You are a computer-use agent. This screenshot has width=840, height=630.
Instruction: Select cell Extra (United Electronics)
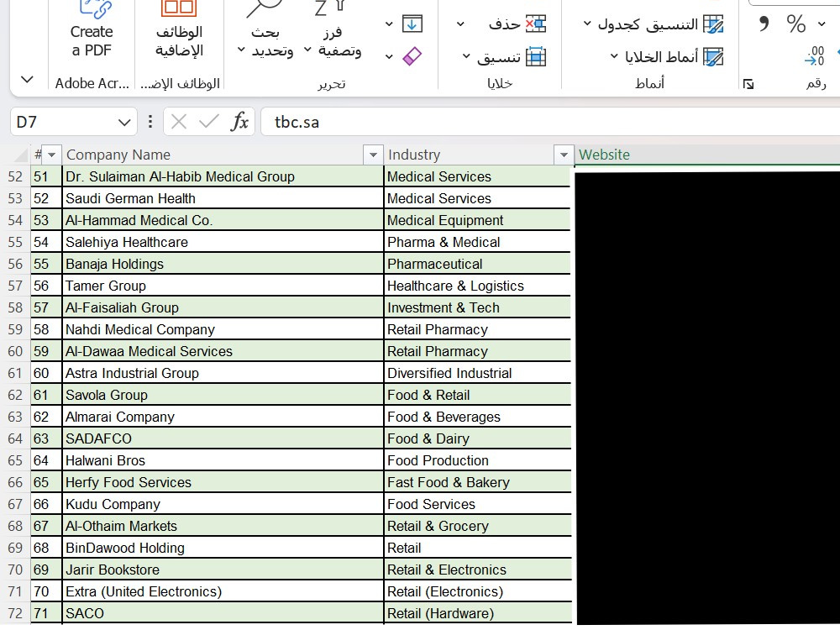point(223,591)
